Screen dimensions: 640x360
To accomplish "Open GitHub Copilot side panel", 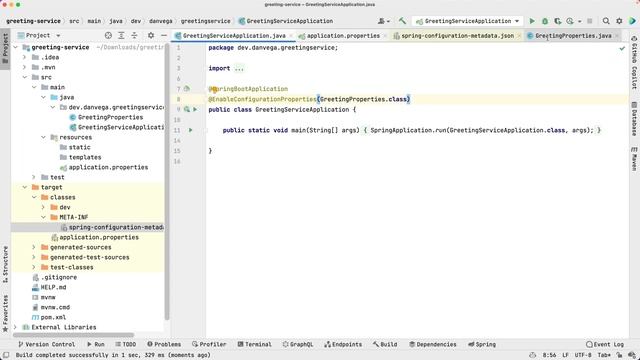I will (x=634, y=62).
